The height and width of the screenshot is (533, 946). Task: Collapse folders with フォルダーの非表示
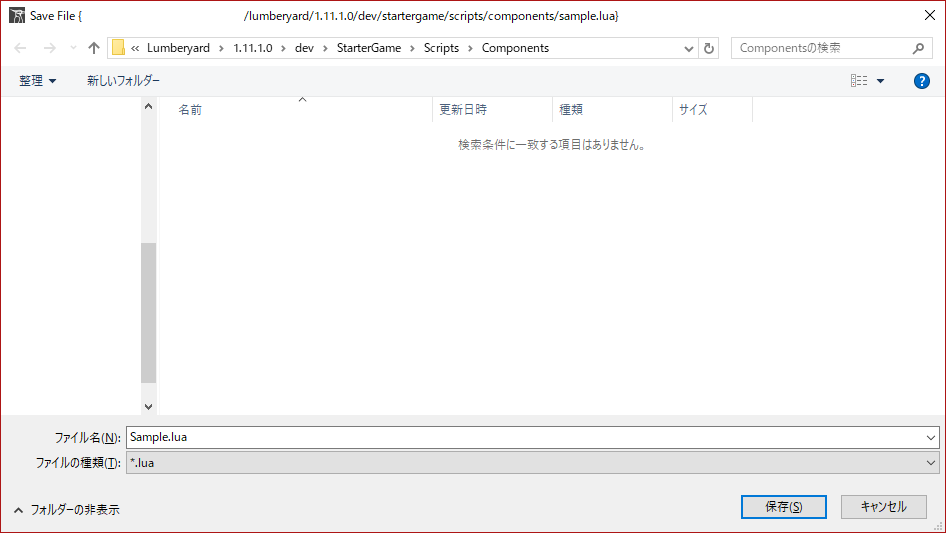[67, 510]
